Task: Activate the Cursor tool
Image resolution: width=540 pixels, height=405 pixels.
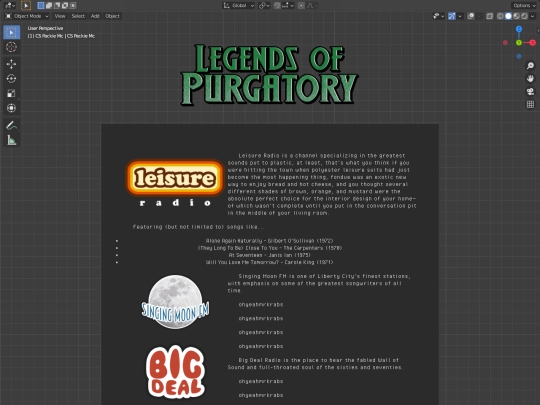Action: click(x=11, y=47)
